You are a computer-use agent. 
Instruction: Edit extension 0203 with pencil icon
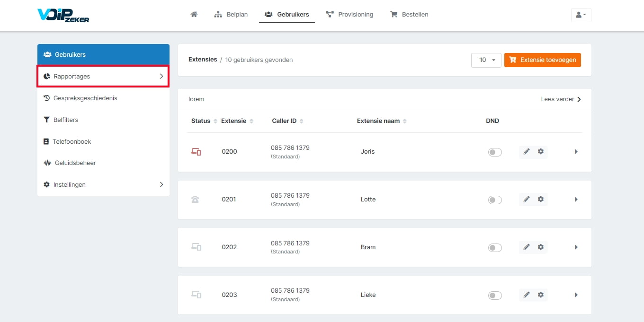[x=527, y=295]
